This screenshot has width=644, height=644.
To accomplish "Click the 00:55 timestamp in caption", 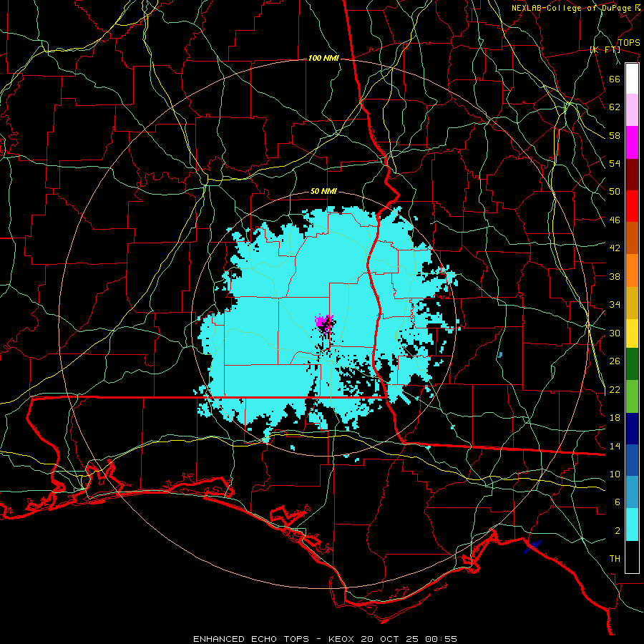I will [x=441, y=639].
